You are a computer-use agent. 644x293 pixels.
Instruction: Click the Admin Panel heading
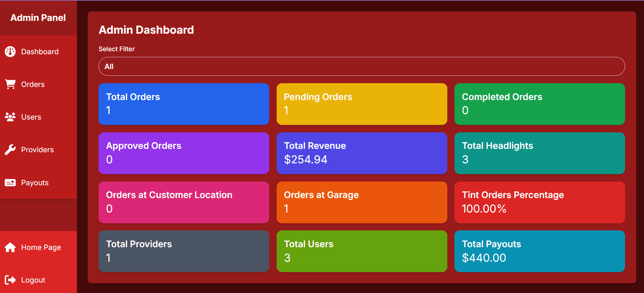click(x=38, y=18)
